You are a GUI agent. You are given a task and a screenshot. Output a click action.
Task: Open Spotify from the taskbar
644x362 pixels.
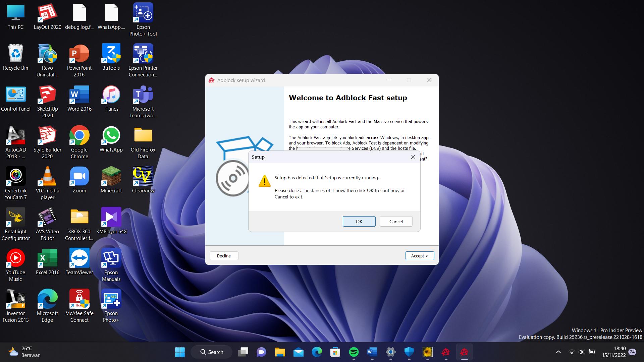coord(354,352)
